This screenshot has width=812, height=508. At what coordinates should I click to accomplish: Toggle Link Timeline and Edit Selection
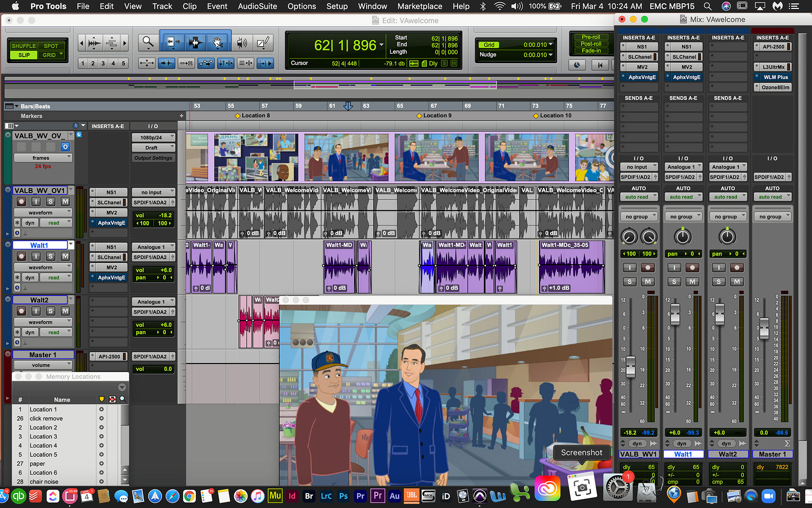225,63
